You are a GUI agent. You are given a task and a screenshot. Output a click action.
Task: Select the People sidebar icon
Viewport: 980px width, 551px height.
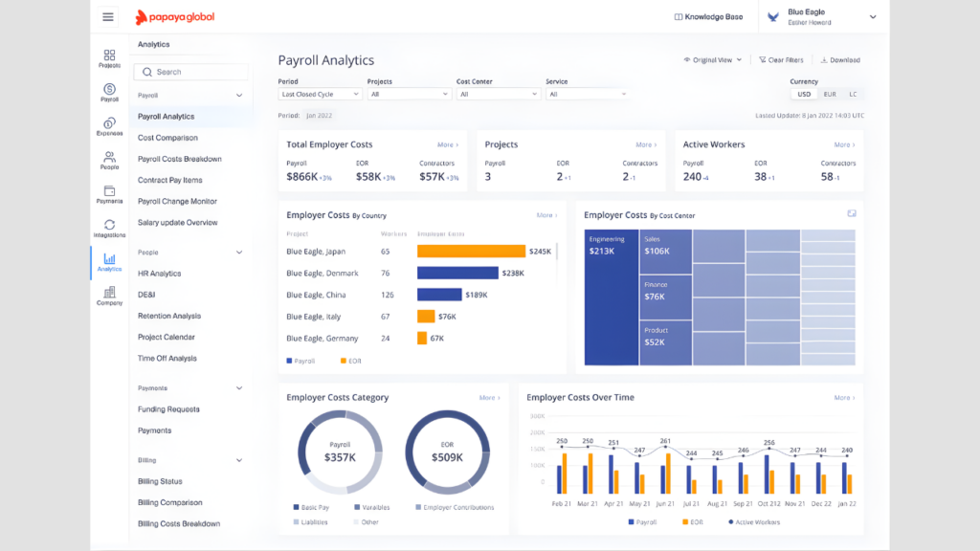[x=109, y=160]
